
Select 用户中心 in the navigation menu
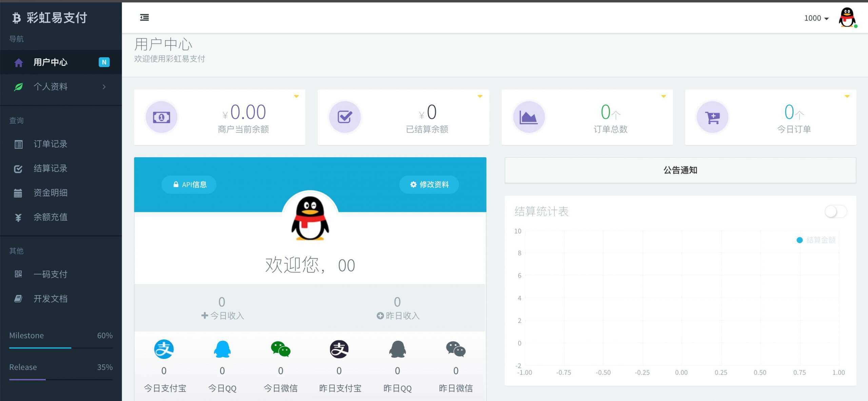51,62
